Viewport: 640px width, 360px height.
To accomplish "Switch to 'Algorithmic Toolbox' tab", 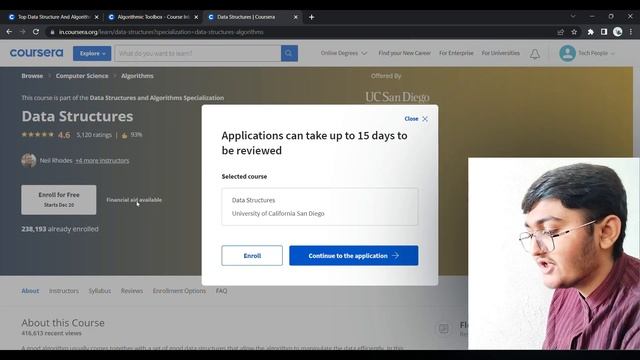I will pyautogui.click(x=153, y=17).
